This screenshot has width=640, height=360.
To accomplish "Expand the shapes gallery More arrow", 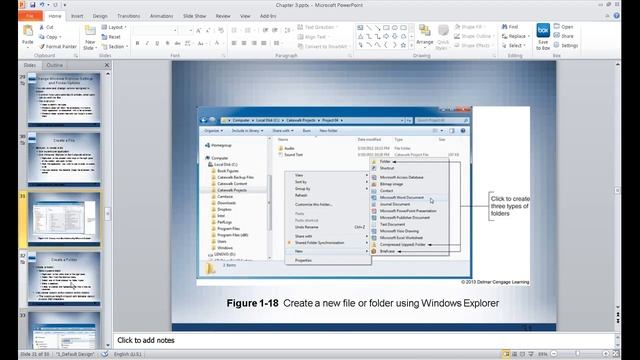I will pyautogui.click(x=411, y=45).
